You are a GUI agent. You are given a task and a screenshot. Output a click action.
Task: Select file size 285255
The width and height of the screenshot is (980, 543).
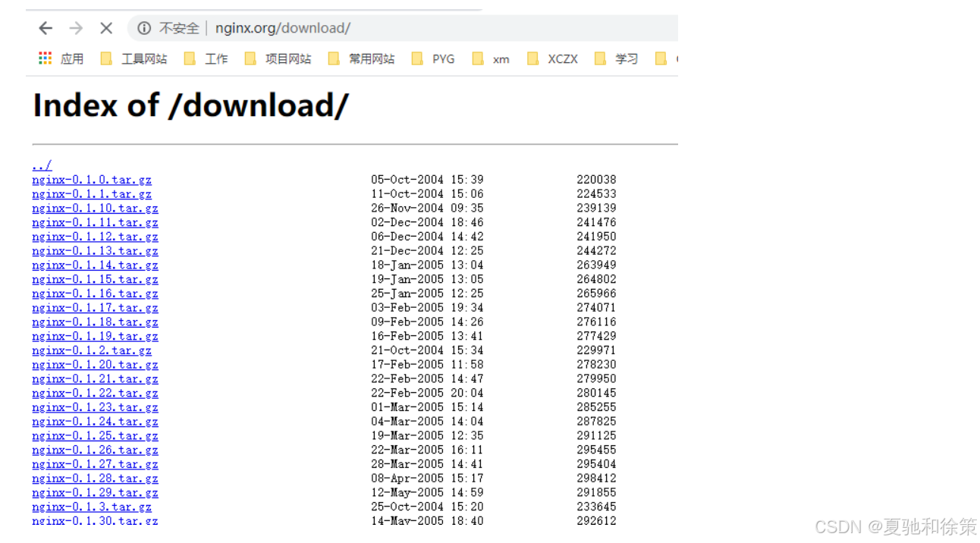pos(596,407)
